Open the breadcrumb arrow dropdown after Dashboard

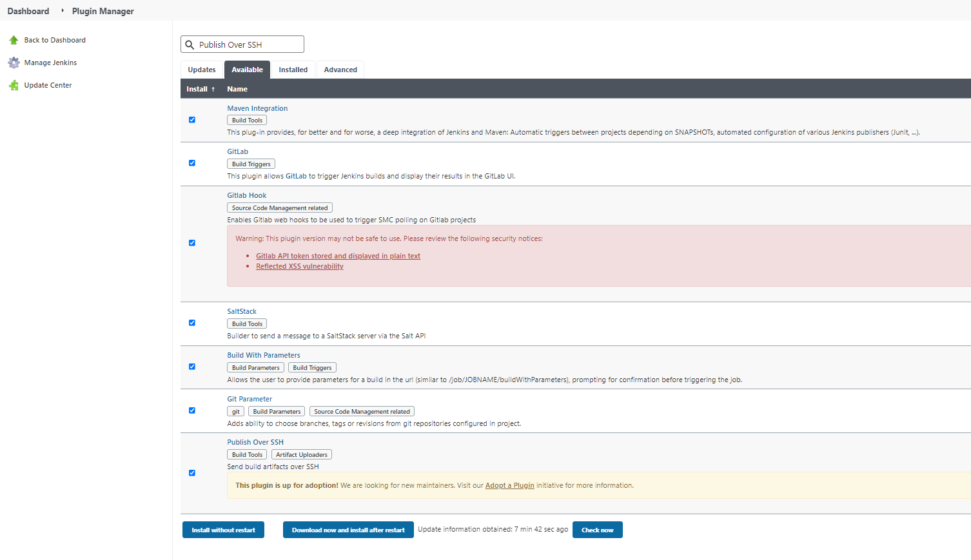(x=63, y=10)
